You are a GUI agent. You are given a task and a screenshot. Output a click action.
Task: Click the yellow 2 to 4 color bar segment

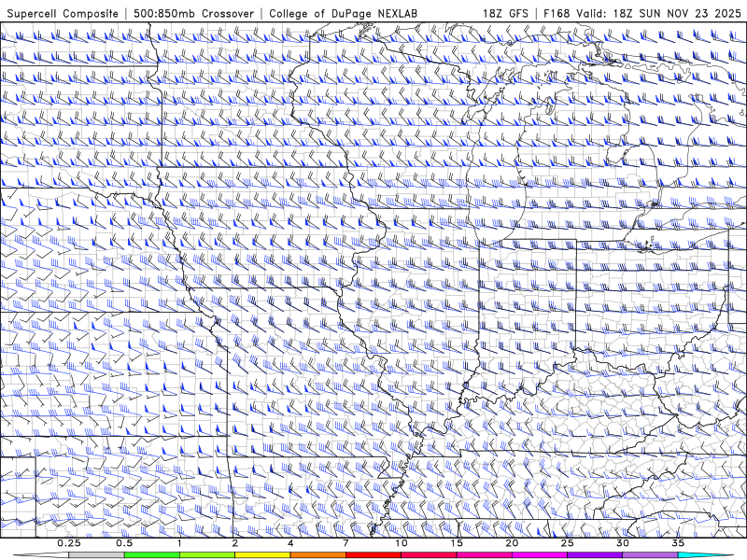coord(262,555)
